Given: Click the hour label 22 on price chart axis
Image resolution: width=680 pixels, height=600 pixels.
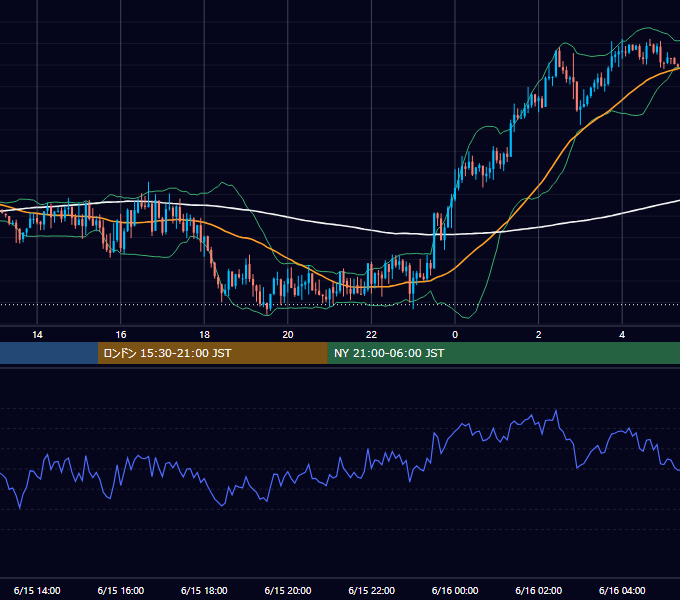Looking at the screenshot, I should [372, 335].
